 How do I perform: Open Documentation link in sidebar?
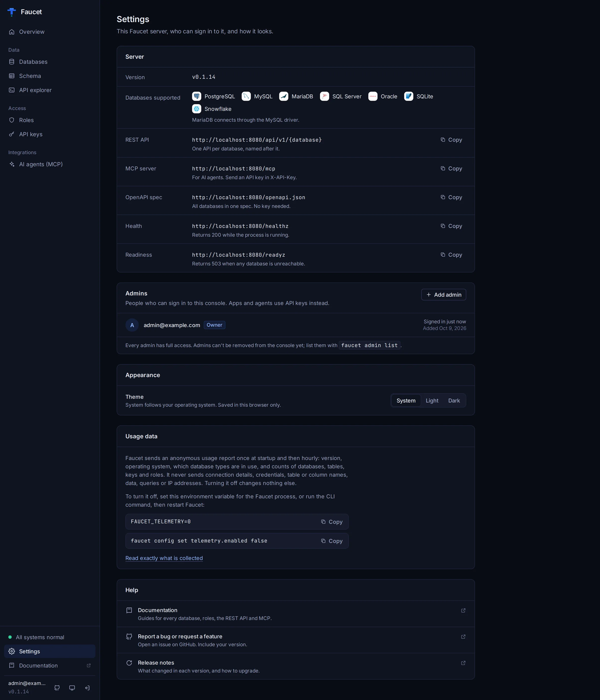coord(50,665)
